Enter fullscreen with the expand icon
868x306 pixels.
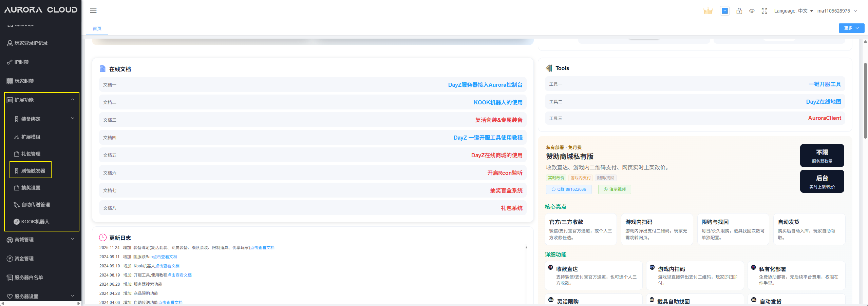point(764,11)
